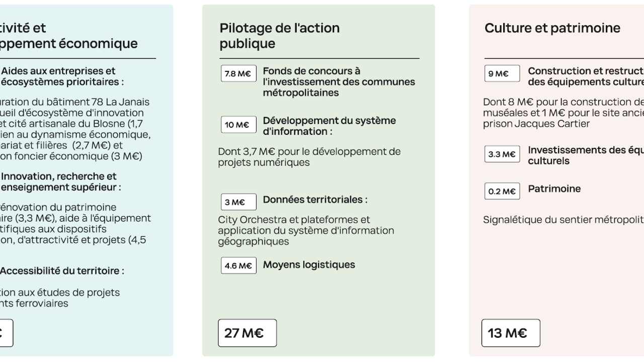644x362 pixels.
Task: Click the 4.6 M€ amount badge
Action: [238, 265]
